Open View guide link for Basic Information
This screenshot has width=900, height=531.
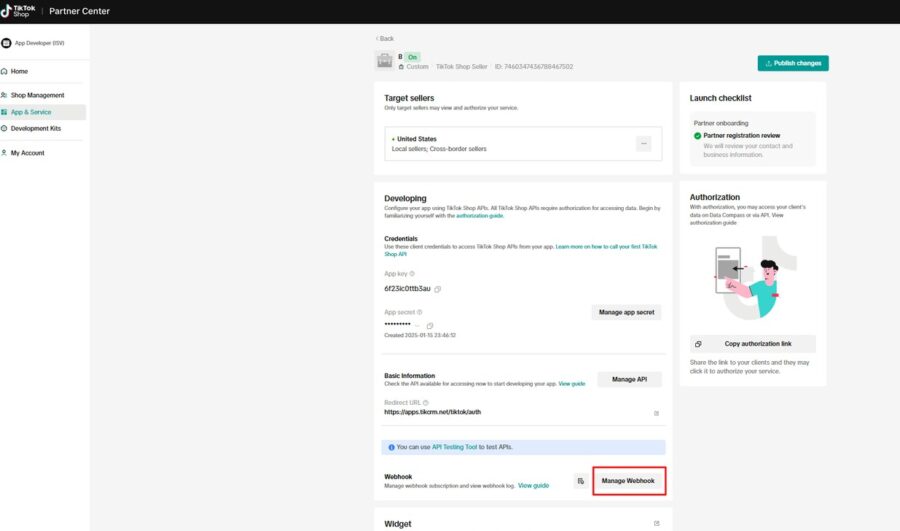572,383
